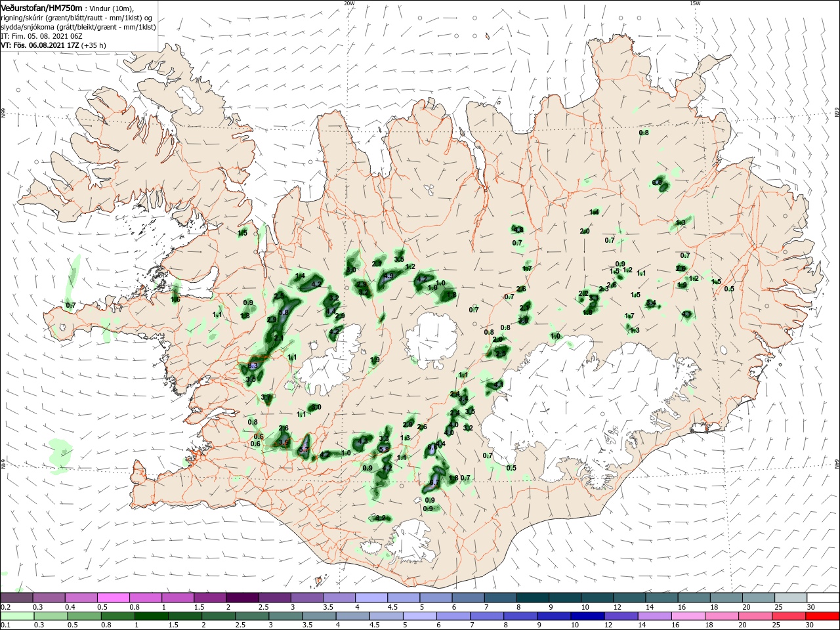The height and width of the screenshot is (630, 840).
Task: Click the '4.9' precipitation value on the map
Action: 388,276
